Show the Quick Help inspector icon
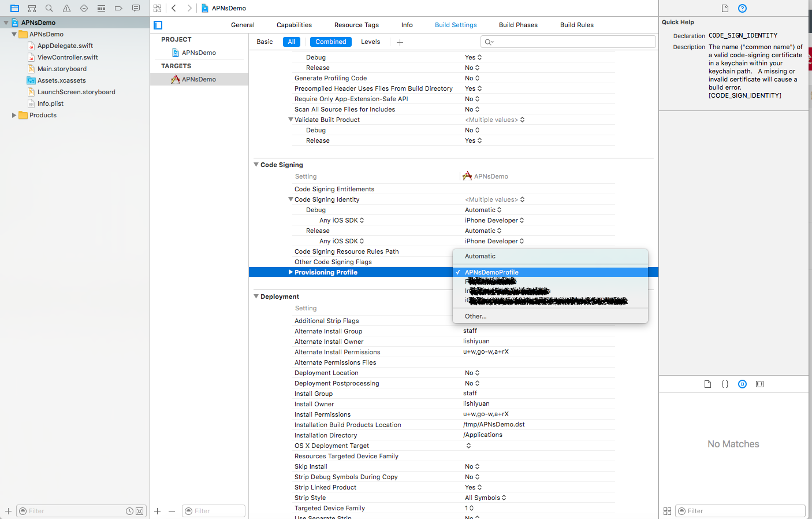The height and width of the screenshot is (519, 812). click(x=742, y=8)
